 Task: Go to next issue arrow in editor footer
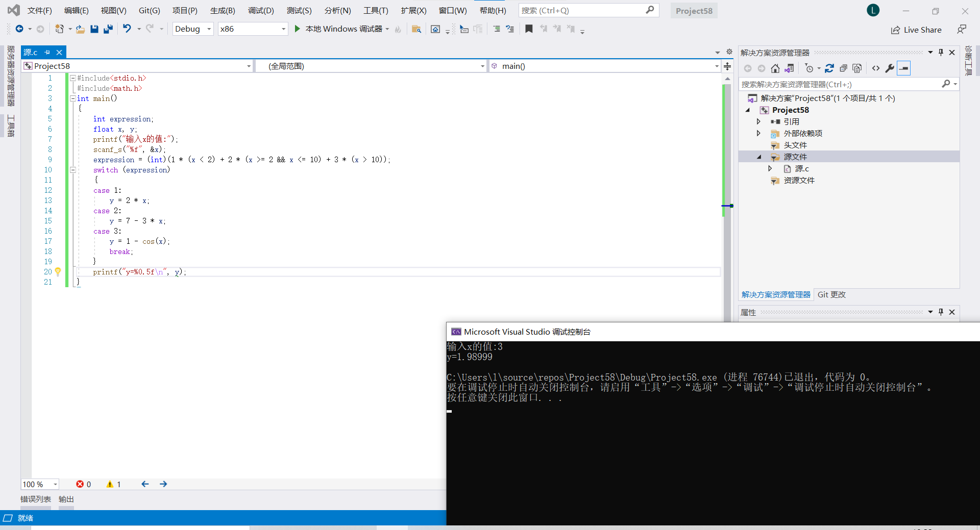point(163,484)
